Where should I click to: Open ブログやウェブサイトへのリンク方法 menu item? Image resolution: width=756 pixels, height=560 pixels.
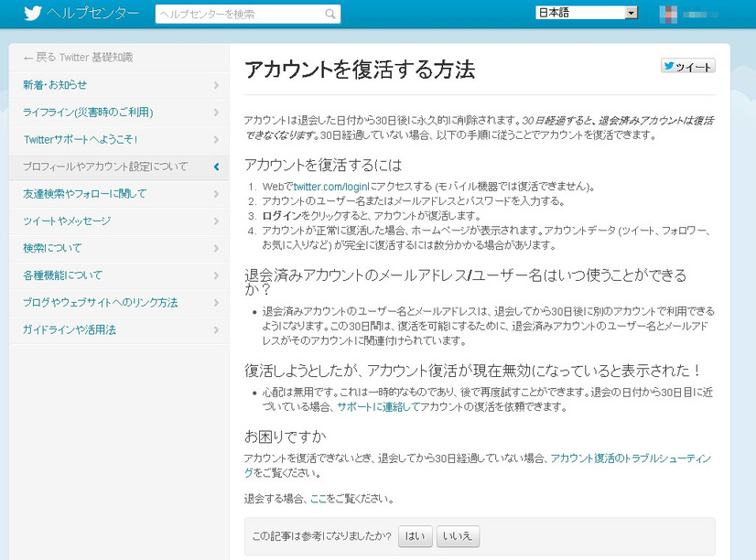pos(119,303)
